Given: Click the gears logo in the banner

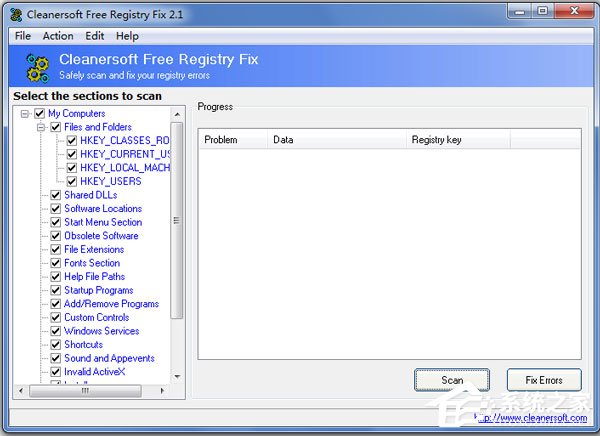Looking at the screenshot, I should coord(38,68).
